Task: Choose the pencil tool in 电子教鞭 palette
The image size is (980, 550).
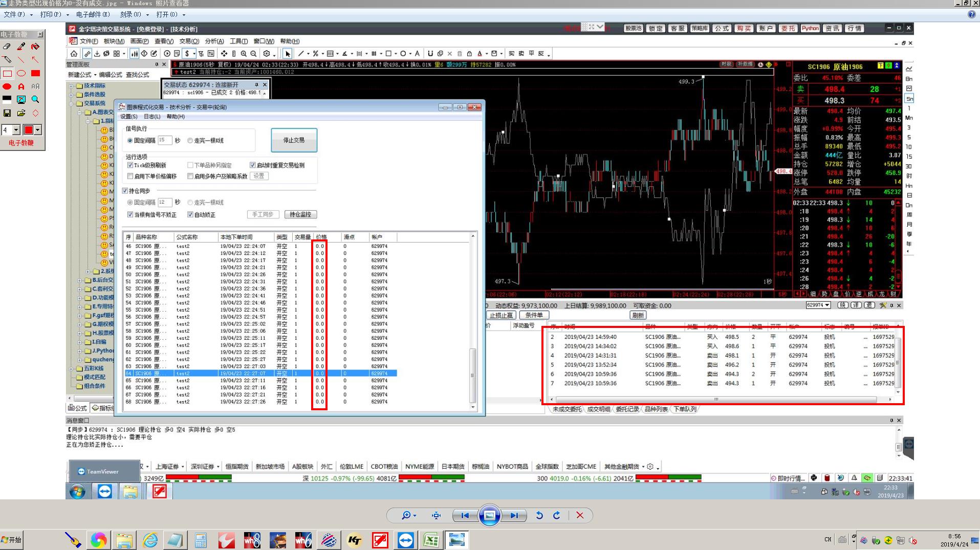Action: pos(7,60)
